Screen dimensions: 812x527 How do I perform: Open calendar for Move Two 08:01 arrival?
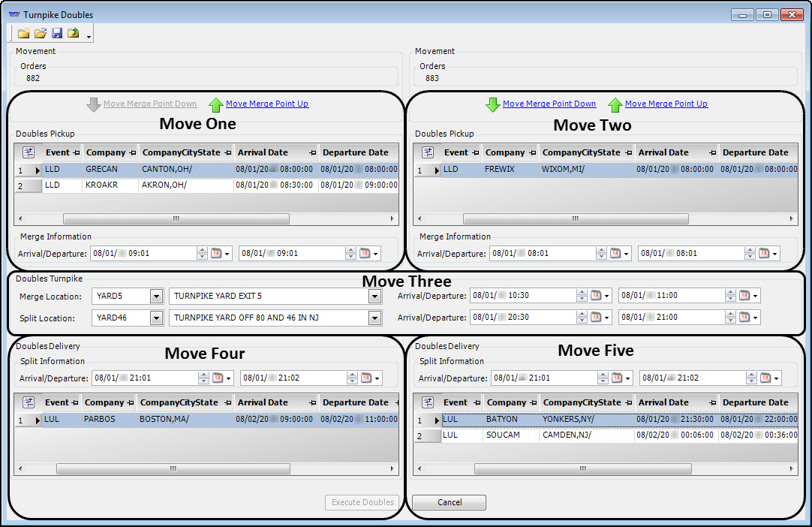(615, 254)
